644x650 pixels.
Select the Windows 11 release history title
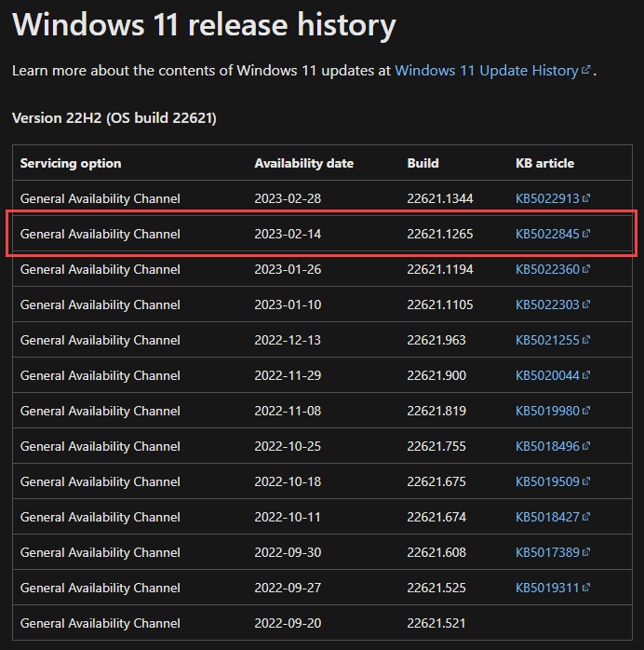click(204, 25)
